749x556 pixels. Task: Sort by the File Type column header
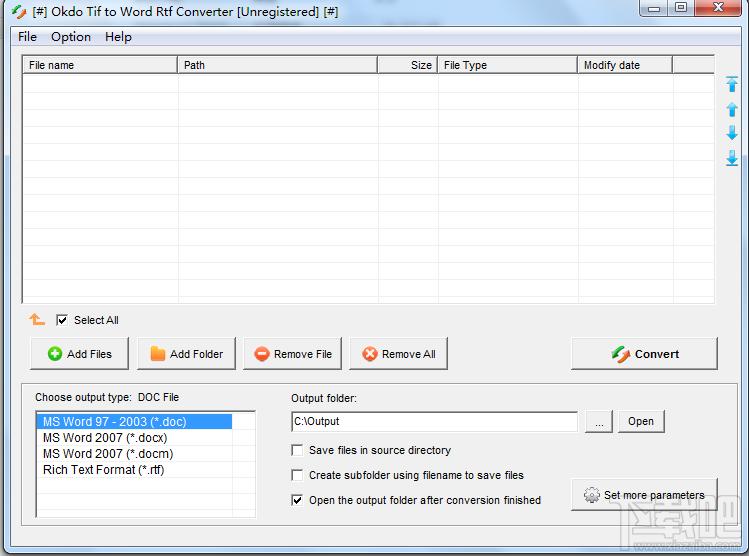507,65
